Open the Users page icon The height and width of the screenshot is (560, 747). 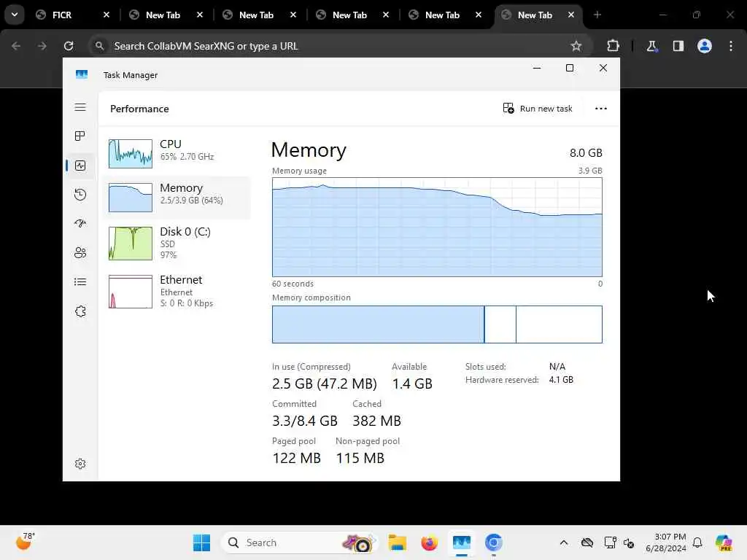point(80,253)
